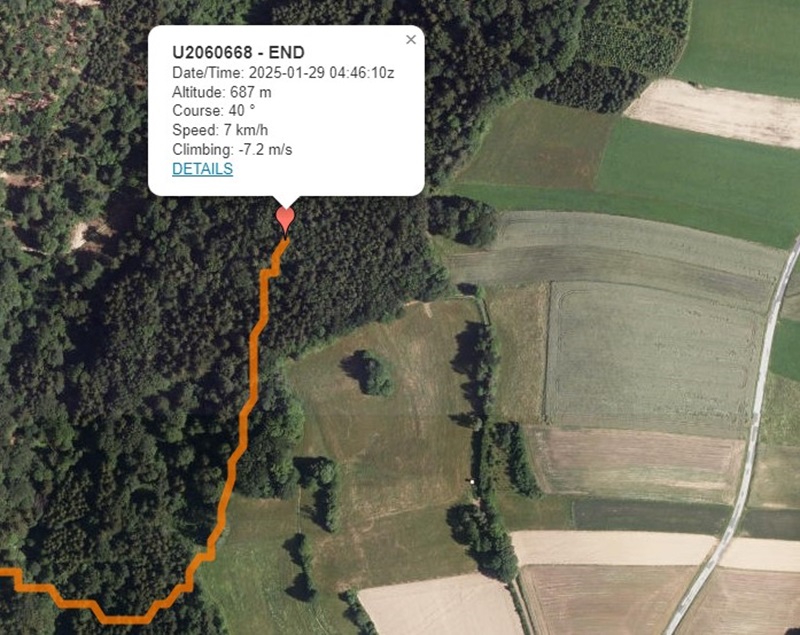Click the lowest point of orange track
Viewport: 800px width, 635px height.
(126, 620)
